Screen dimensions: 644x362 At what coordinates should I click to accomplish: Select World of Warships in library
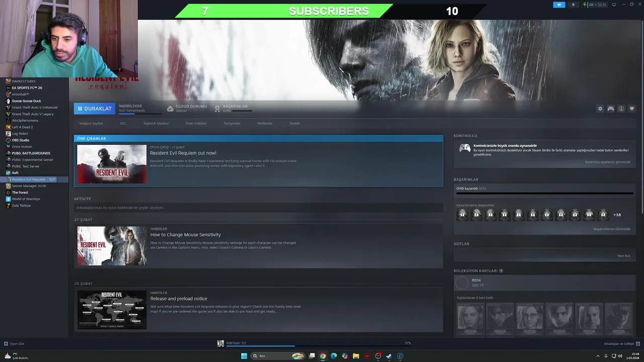point(26,199)
